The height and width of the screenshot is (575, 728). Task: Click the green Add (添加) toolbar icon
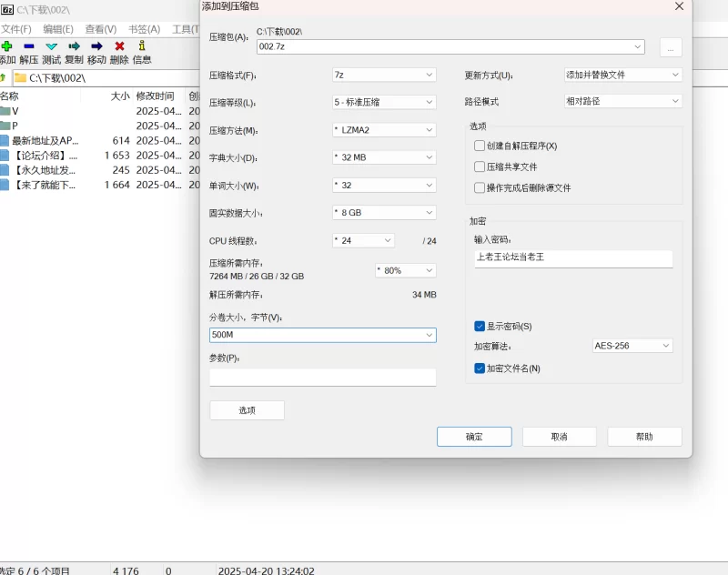pyautogui.click(x=6, y=45)
